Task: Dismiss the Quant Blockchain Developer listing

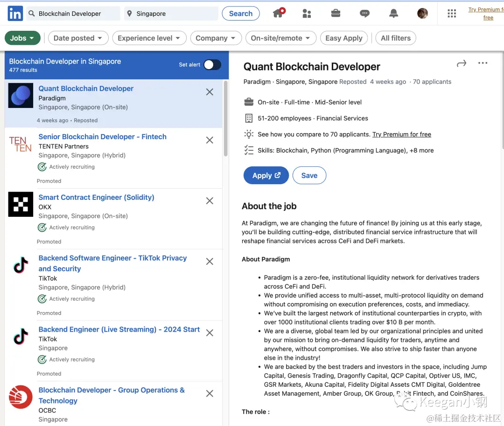Action: (210, 92)
